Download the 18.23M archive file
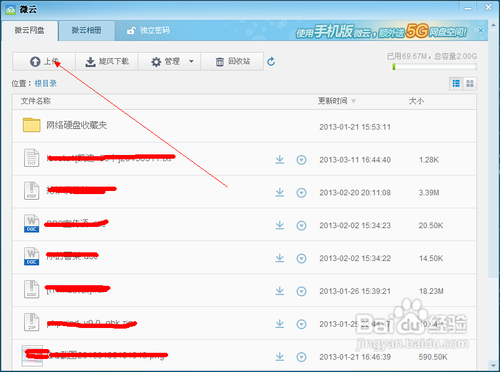 [x=280, y=291]
